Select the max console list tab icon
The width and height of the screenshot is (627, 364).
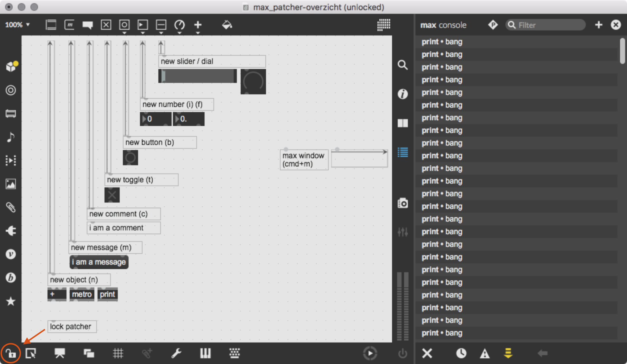402,152
